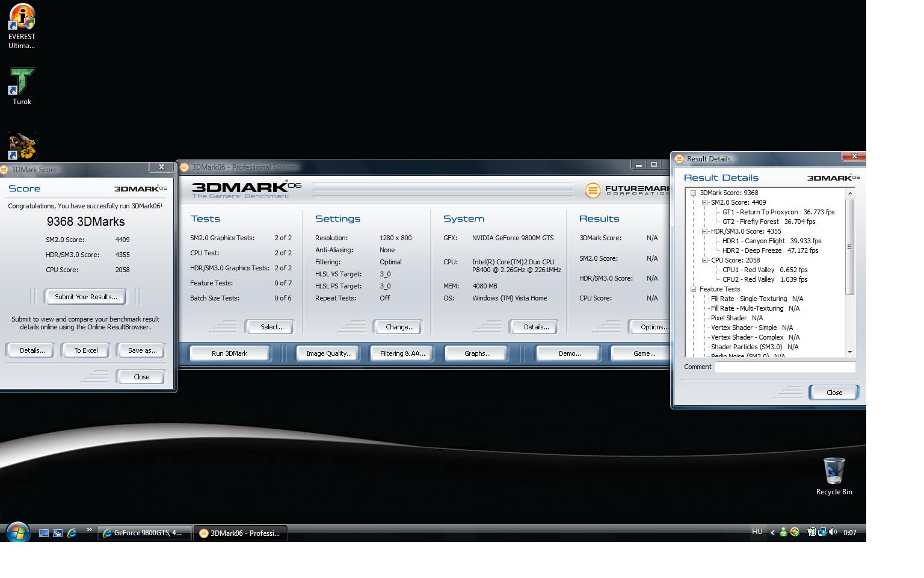The height and width of the screenshot is (578, 924).
Task: Click the Comment input field
Action: (x=785, y=367)
